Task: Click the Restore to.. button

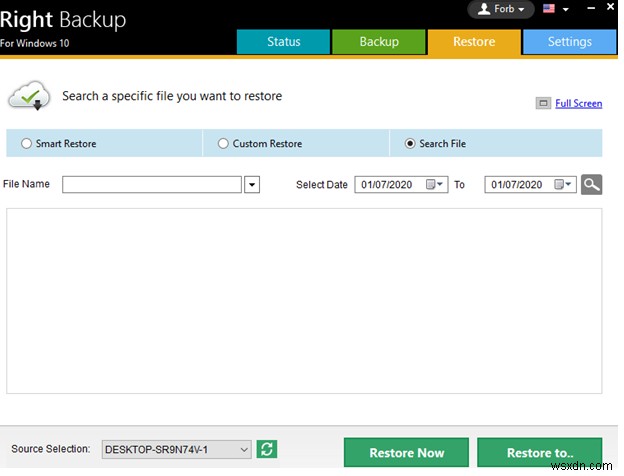Action: coord(540,453)
